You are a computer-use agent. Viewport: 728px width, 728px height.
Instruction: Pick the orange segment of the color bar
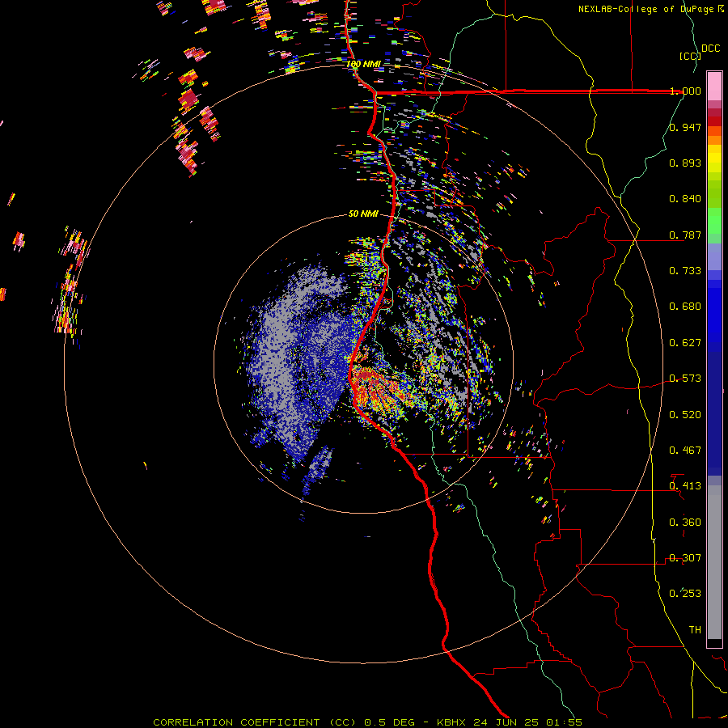(714, 140)
